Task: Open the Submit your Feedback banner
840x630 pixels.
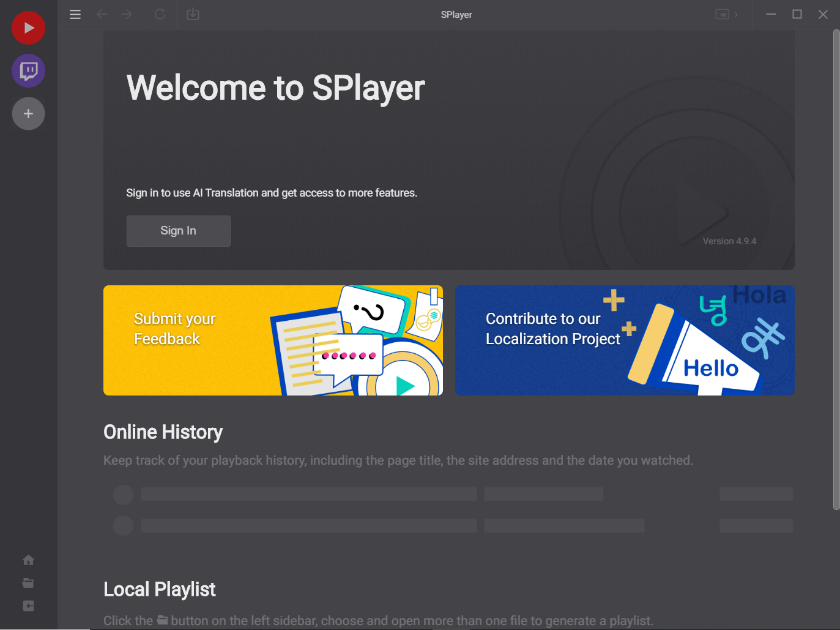Action: point(273,340)
